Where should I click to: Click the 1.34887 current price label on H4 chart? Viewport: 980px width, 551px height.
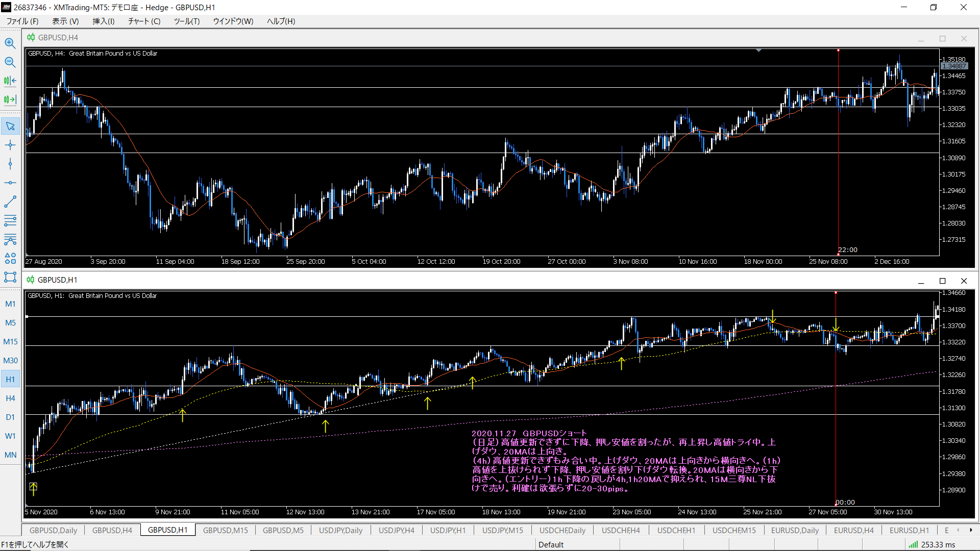(954, 66)
